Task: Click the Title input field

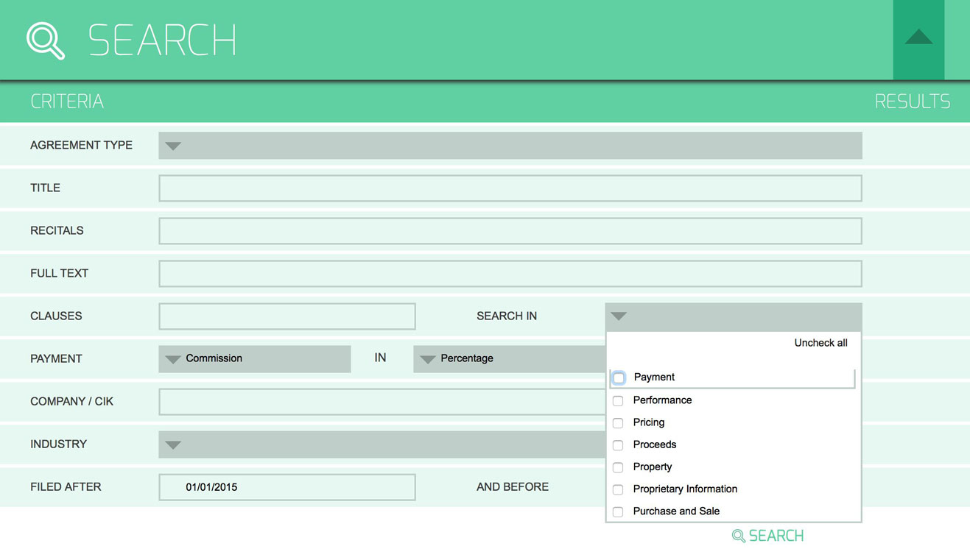Action: click(510, 188)
